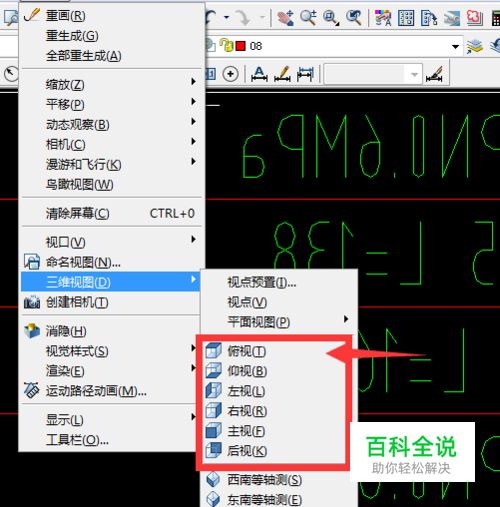500x507 pixels.
Task: Open the 视觉样式(S) submenu
Action: point(108,351)
